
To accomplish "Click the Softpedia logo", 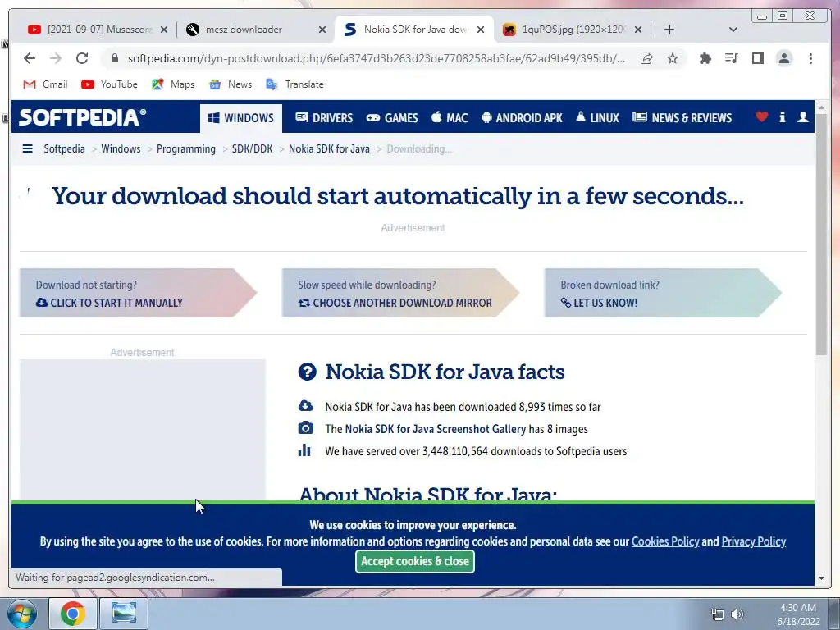I will pyautogui.click(x=82, y=117).
